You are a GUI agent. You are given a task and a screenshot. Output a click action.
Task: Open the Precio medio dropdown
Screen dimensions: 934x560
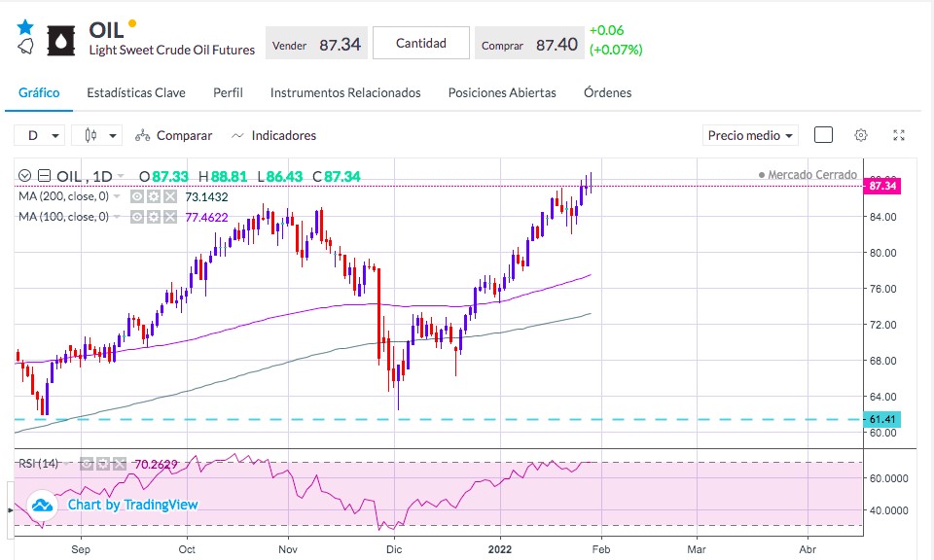pos(750,136)
